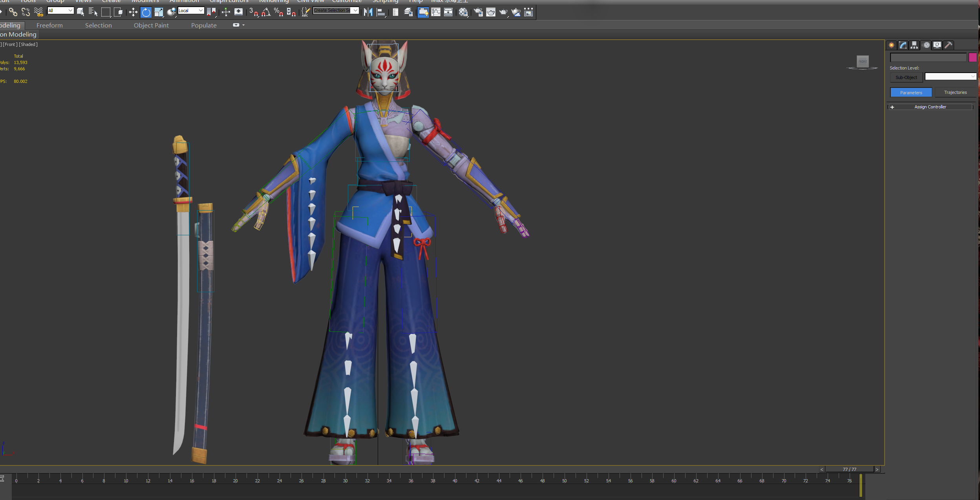Screen dimensions: 980x500
Task: Click the object name input field
Action: pyautogui.click(x=928, y=57)
